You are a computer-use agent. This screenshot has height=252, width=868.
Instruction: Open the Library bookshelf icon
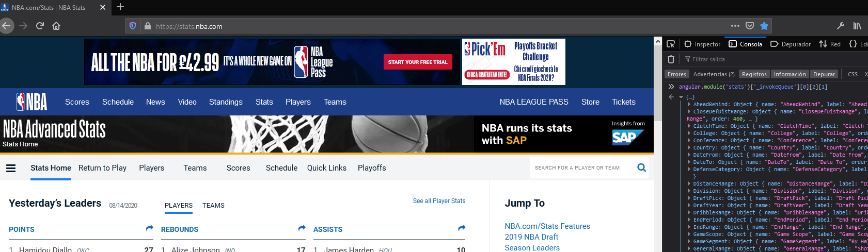pyautogui.click(x=857, y=26)
